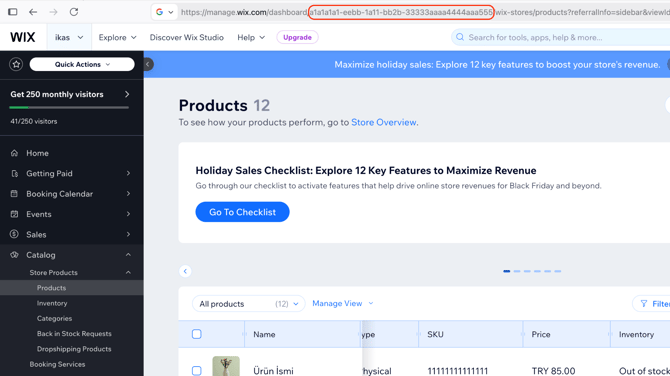Open Back in Stock Requests

tap(74, 334)
